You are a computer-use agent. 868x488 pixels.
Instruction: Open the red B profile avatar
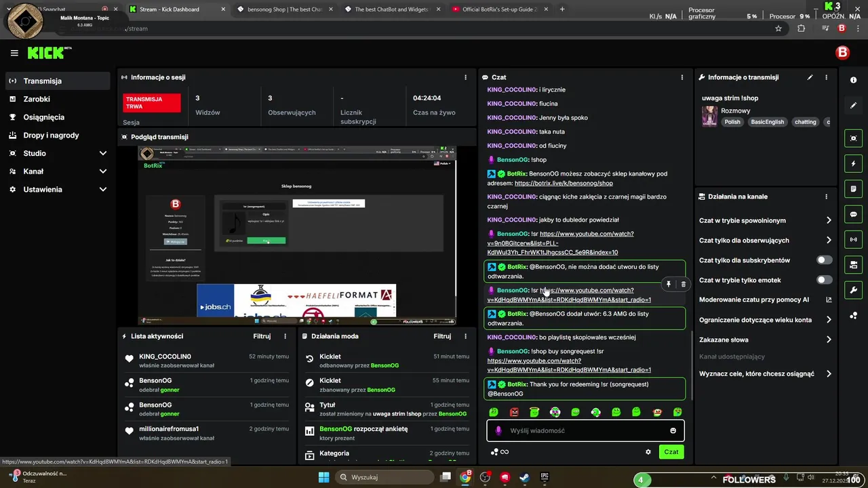click(x=843, y=53)
